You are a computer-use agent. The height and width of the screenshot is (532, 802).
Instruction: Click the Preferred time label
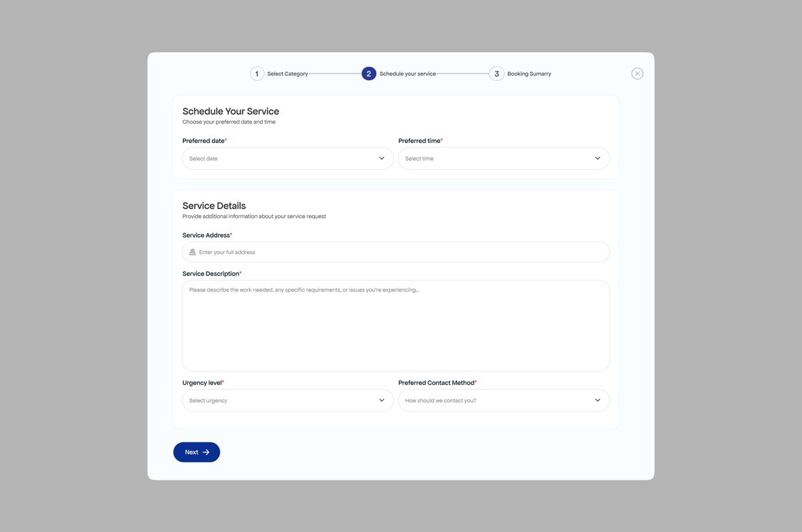point(420,141)
